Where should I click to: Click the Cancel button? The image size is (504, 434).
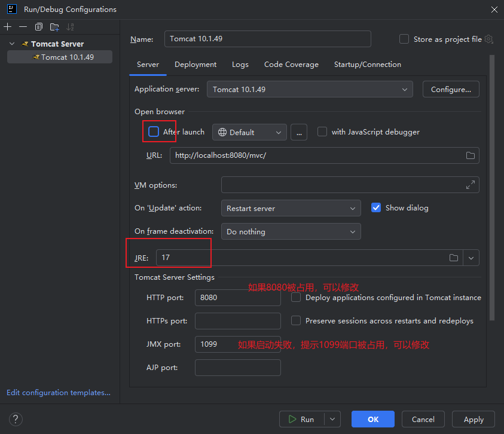(423, 419)
